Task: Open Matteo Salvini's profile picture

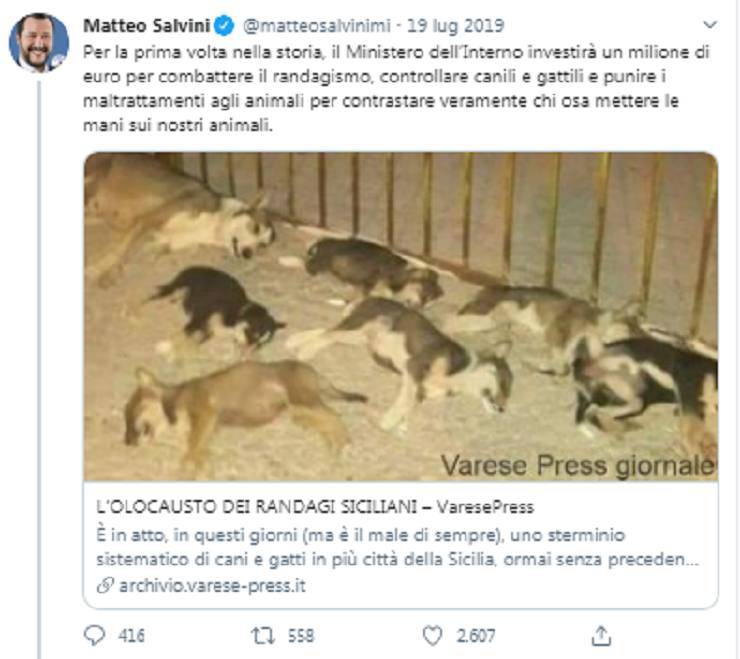Action: point(39,42)
